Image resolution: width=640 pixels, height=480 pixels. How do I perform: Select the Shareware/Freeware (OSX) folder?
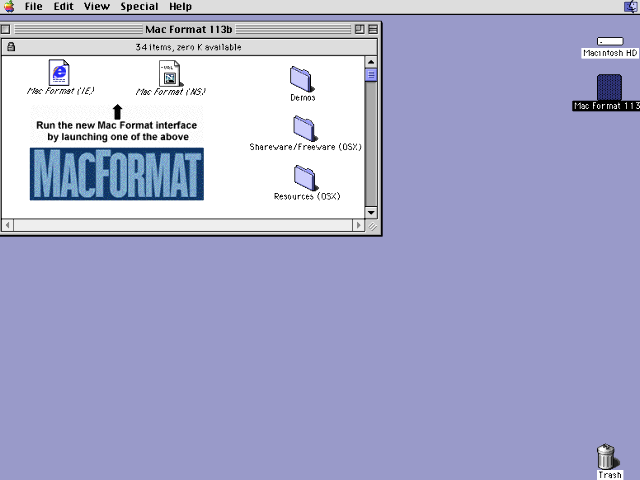click(x=304, y=128)
